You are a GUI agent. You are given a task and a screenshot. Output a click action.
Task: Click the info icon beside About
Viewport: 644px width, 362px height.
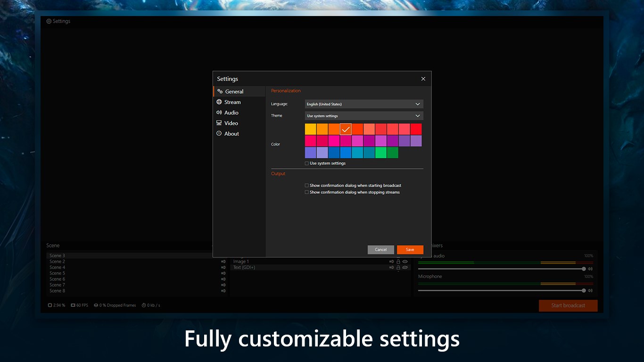[x=219, y=134]
